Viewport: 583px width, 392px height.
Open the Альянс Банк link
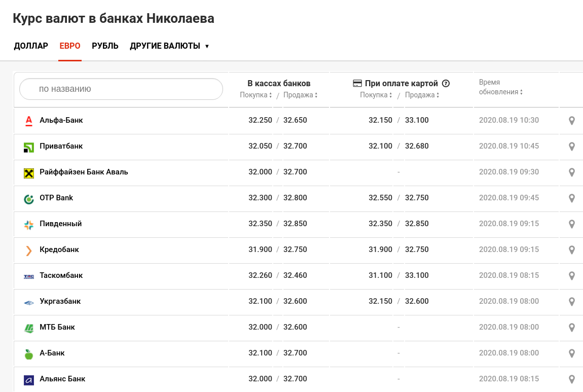[62, 379]
